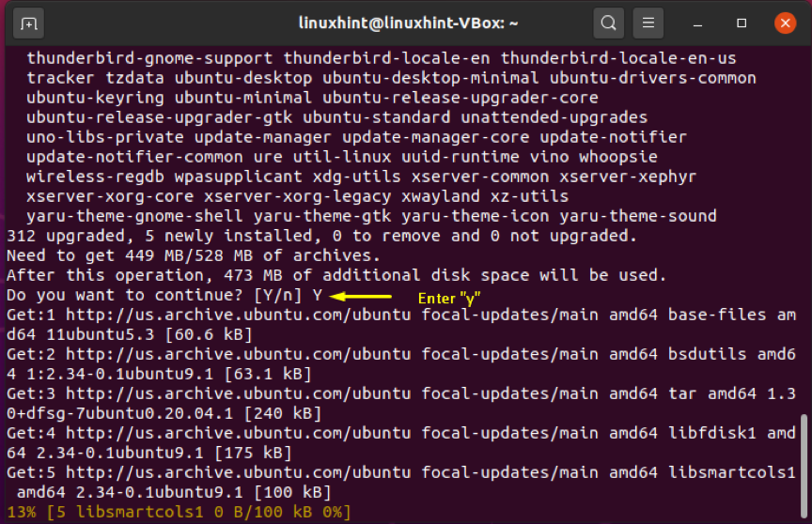Open a new terminal tab
Viewport: 812px width, 524px height.
[28, 23]
